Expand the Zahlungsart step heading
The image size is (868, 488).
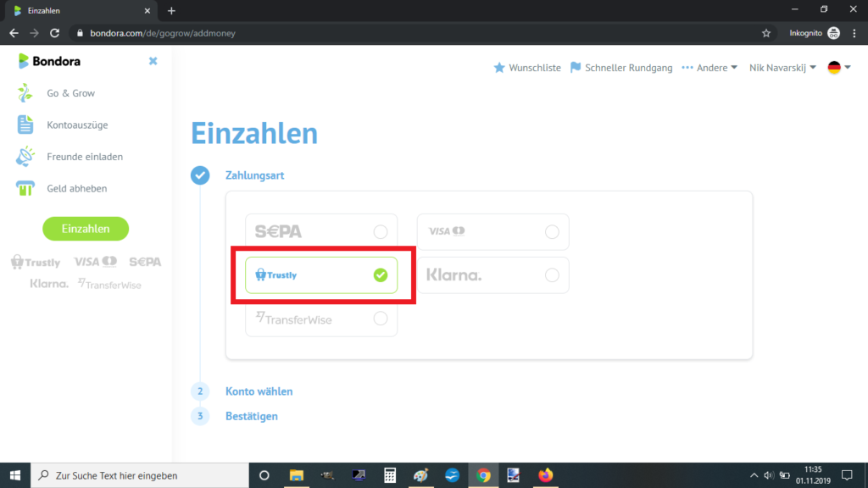coord(254,175)
